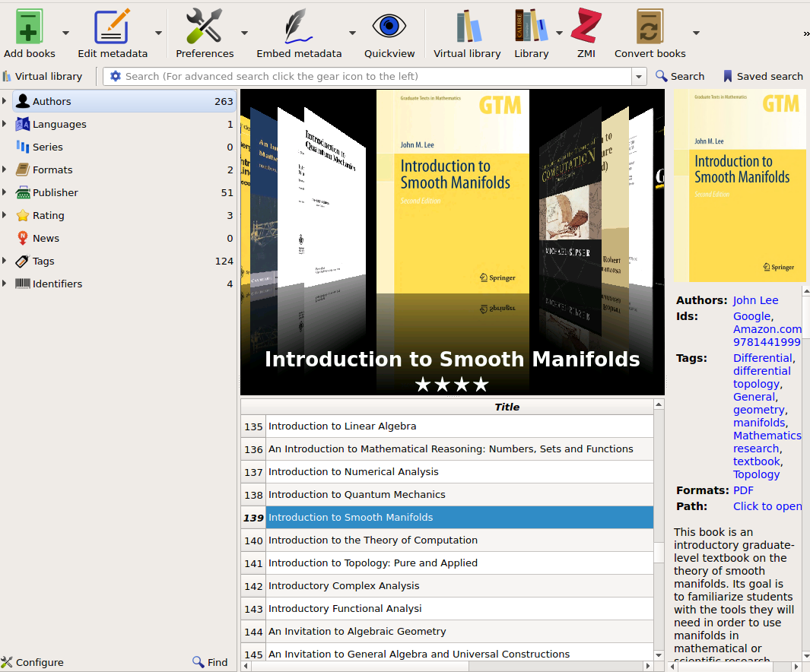Select the Series category icon
Image resolution: width=810 pixels, height=672 pixels.
tap(22, 147)
